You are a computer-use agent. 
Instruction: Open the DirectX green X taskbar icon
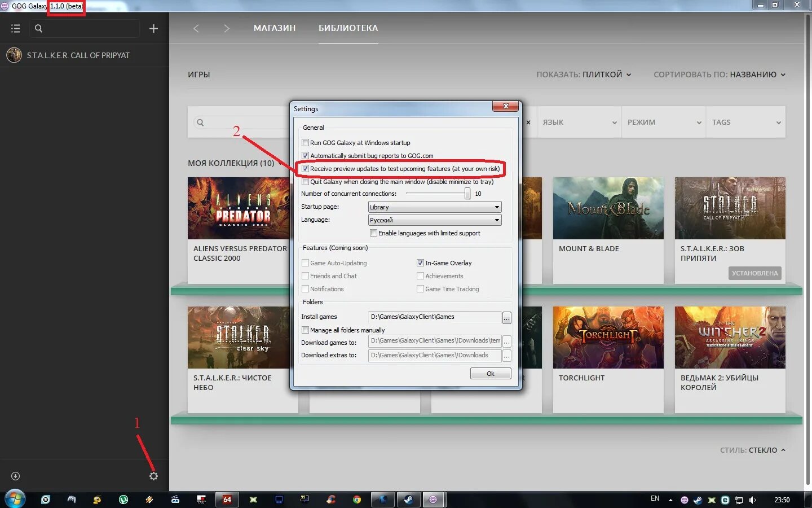coord(253,500)
